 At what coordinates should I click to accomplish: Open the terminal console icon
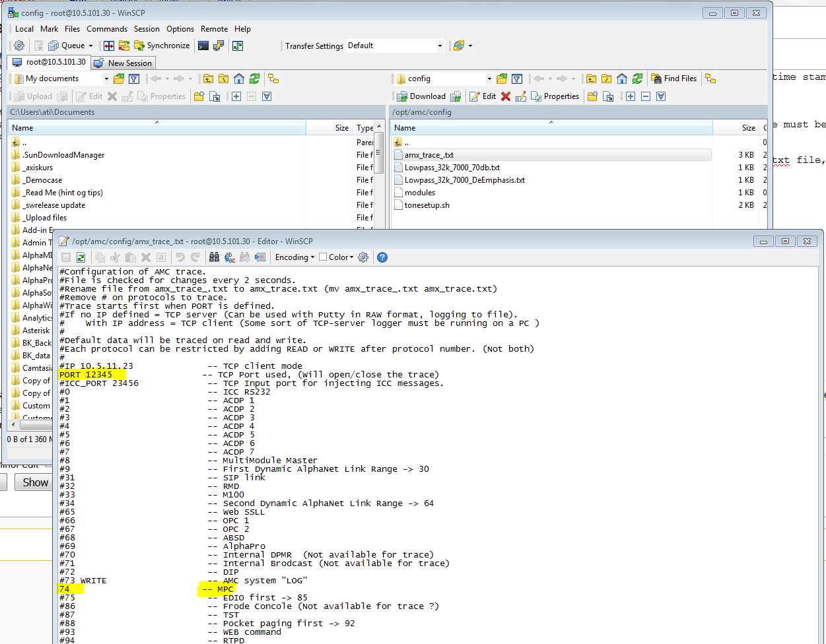[203, 46]
